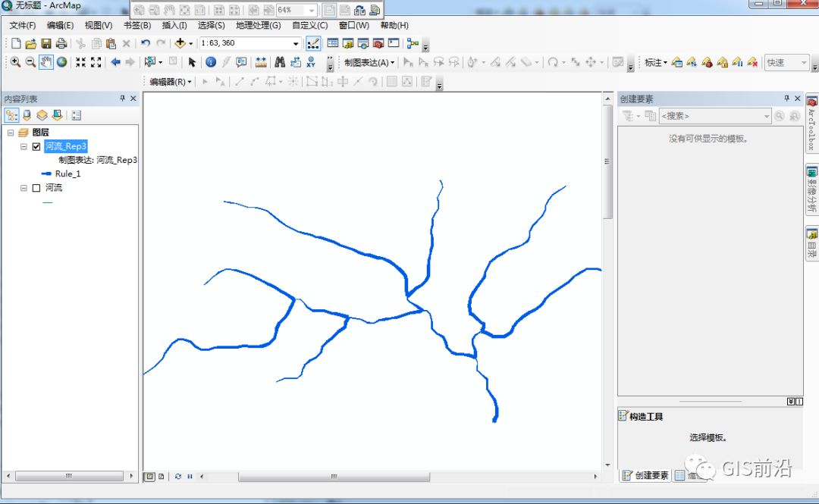Open the 视图(V) menu
819x504 pixels.
point(98,25)
